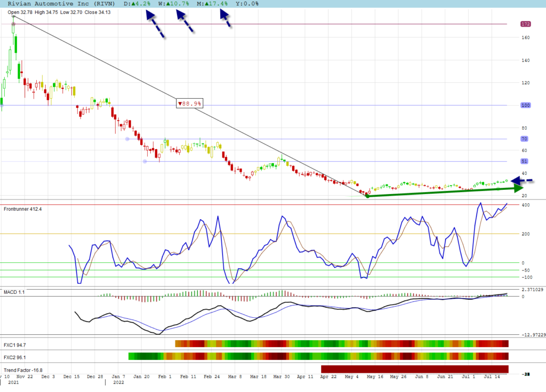Click the 160 price axis label
546x392 pixels.
click(525, 38)
